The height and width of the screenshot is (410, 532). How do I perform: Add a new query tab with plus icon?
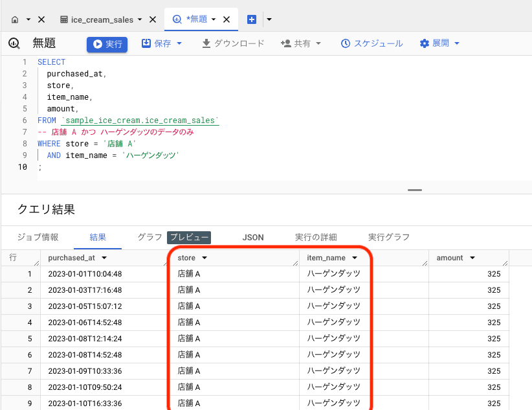252,19
